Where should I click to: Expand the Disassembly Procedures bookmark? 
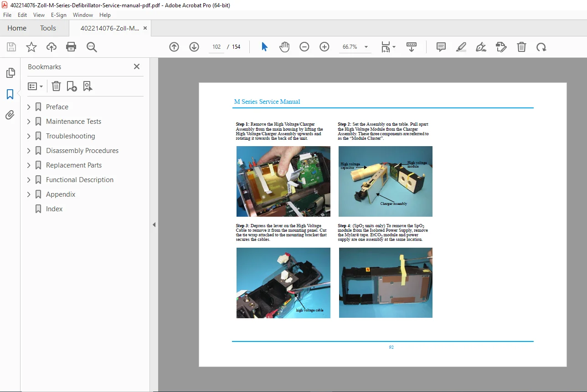pyautogui.click(x=29, y=151)
